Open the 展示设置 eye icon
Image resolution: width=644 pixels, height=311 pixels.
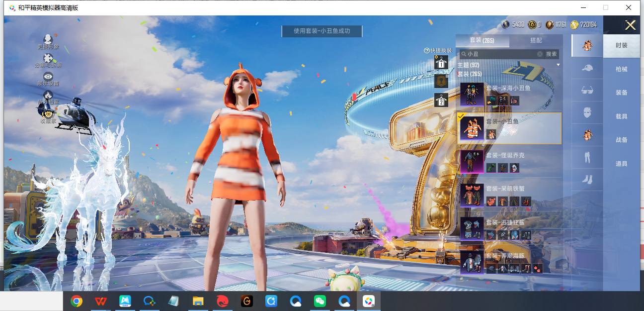48,77
